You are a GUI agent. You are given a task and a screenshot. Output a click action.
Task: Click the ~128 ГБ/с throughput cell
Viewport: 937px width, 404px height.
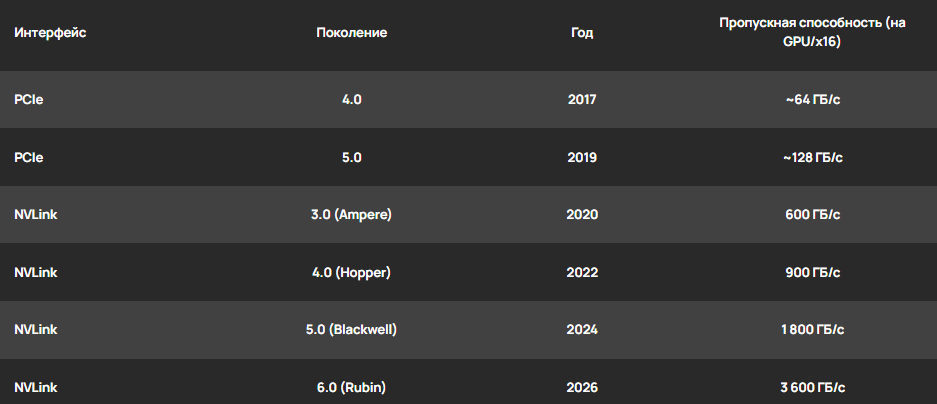[x=812, y=157]
